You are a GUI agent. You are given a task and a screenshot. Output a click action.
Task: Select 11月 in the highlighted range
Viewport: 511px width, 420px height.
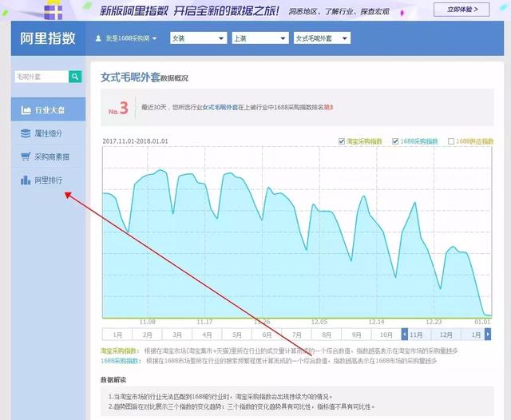click(417, 335)
